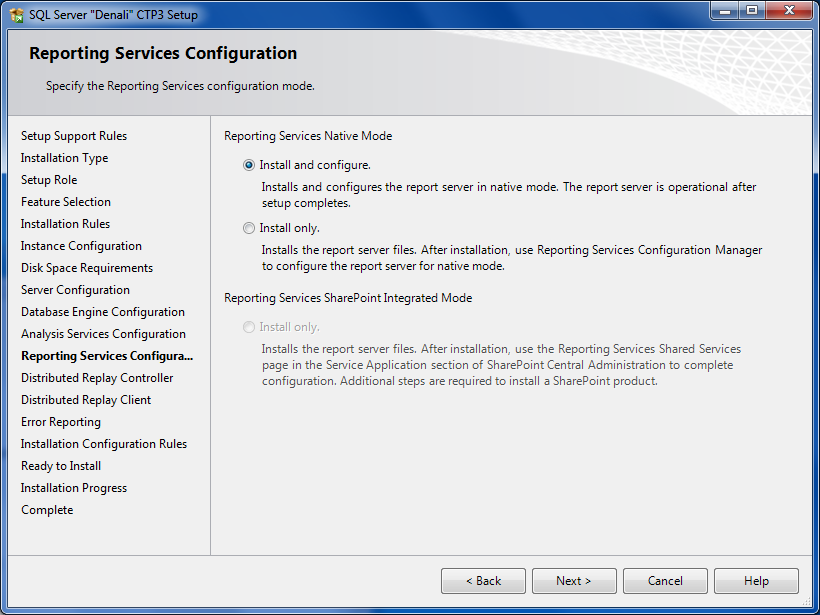Select the Native Mode Install only option
This screenshot has width=820, height=615.
249,228
